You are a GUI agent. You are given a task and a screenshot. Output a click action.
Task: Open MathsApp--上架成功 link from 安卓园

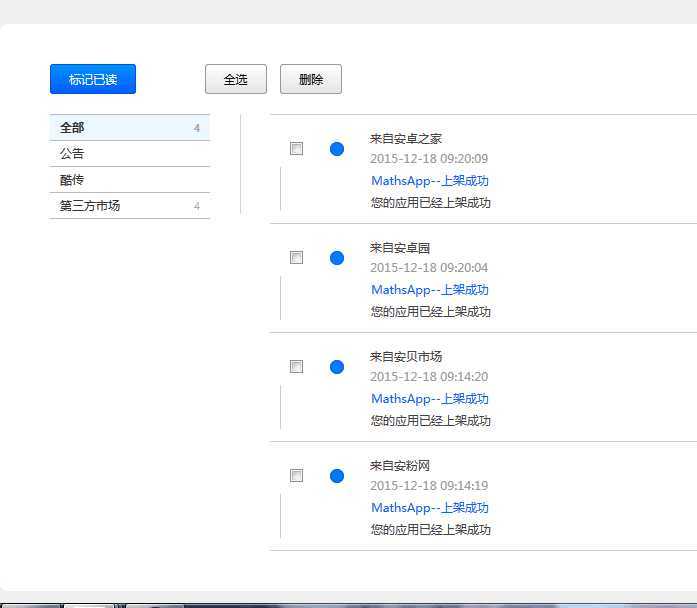coord(430,290)
